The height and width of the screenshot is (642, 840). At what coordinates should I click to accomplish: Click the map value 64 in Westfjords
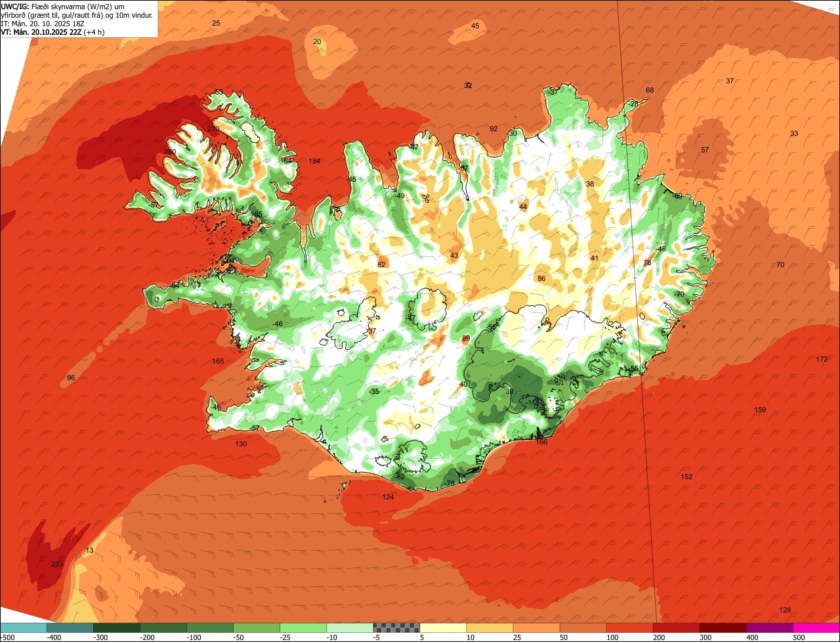tap(287, 161)
